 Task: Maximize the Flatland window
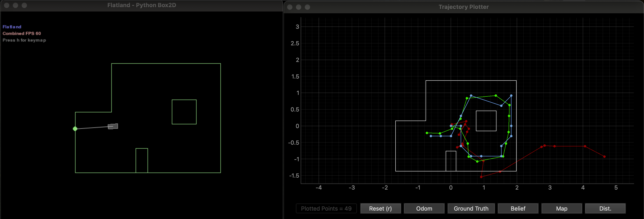coord(24,5)
